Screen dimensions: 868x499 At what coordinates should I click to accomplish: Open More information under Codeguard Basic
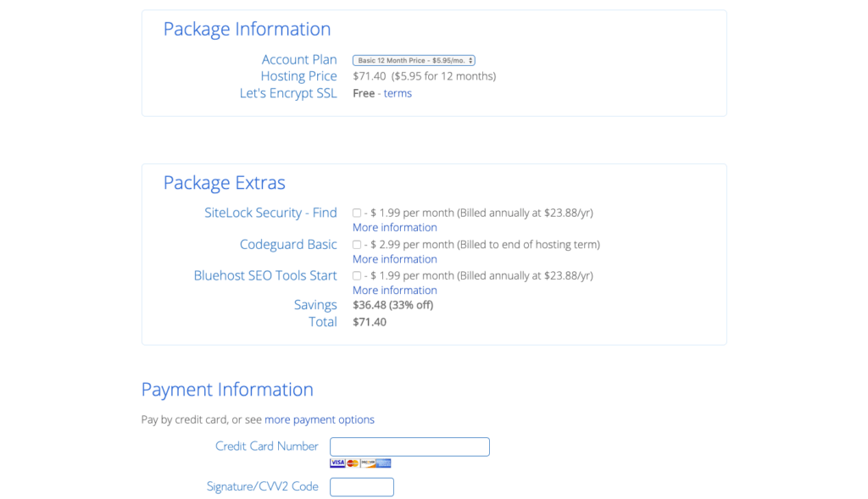pyautogui.click(x=395, y=259)
